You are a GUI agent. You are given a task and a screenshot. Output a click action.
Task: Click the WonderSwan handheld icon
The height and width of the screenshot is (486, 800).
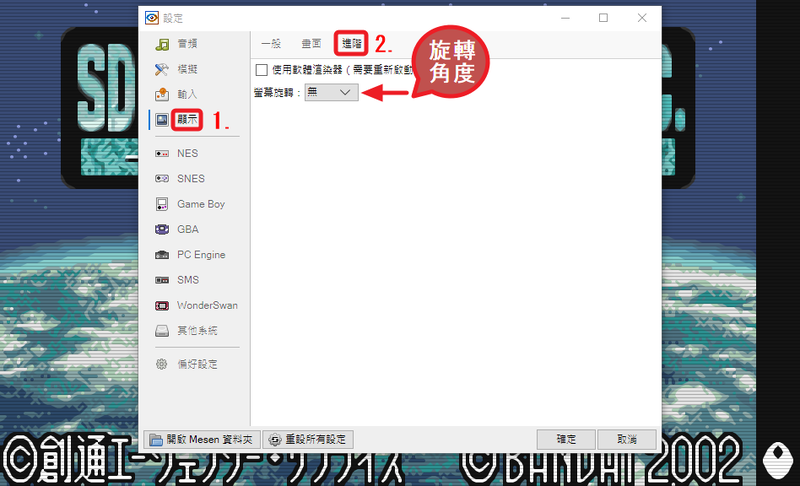162,305
